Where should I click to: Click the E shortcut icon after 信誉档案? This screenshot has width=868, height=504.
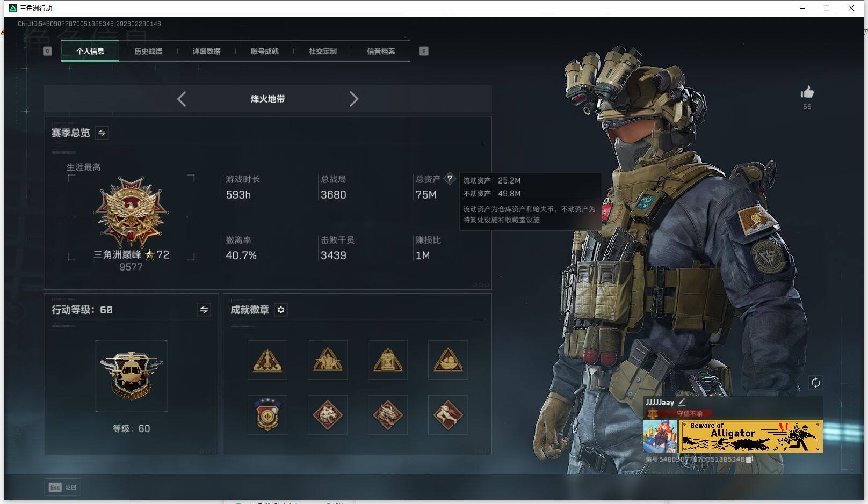coord(424,51)
